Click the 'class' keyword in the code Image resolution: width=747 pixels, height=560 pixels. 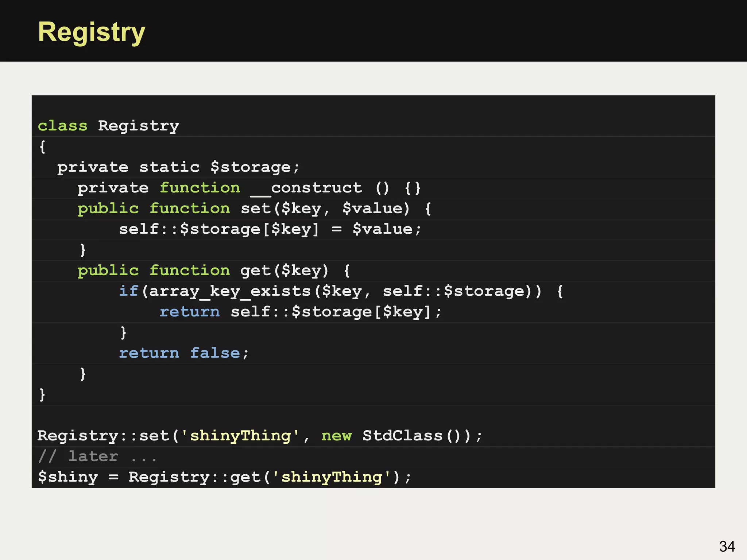point(63,126)
